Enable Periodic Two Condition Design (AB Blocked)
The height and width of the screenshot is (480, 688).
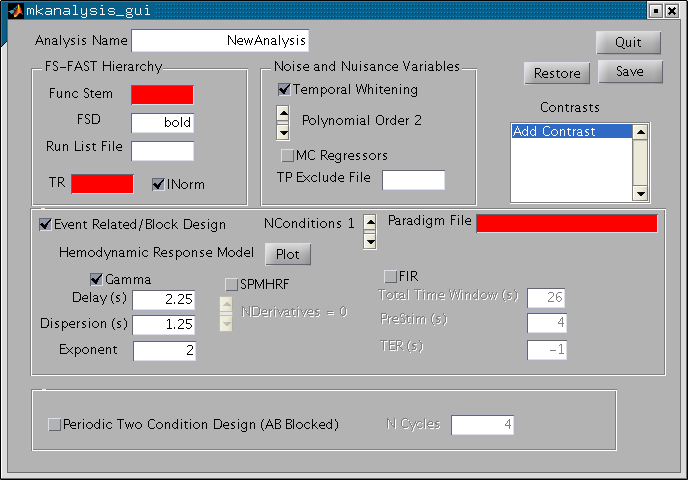[54, 425]
